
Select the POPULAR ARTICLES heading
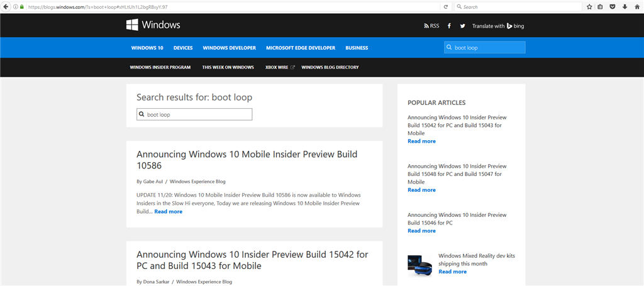point(436,102)
